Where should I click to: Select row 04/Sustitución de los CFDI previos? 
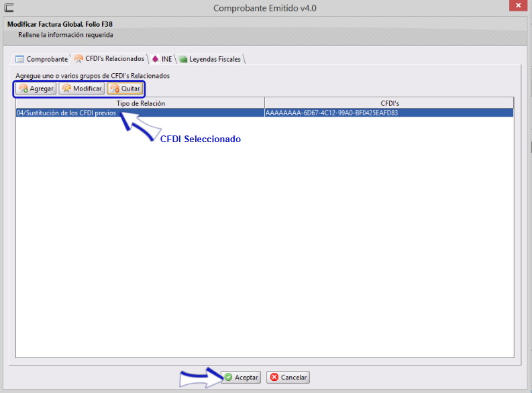pos(264,113)
